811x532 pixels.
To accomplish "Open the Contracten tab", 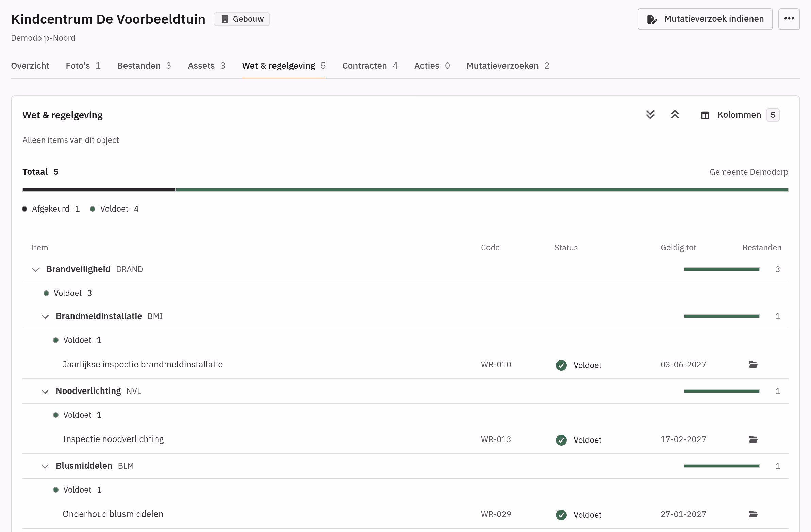I will pyautogui.click(x=370, y=66).
